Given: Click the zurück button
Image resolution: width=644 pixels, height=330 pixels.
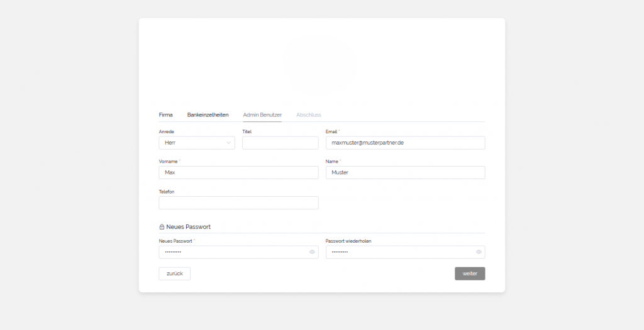Looking at the screenshot, I should (174, 273).
